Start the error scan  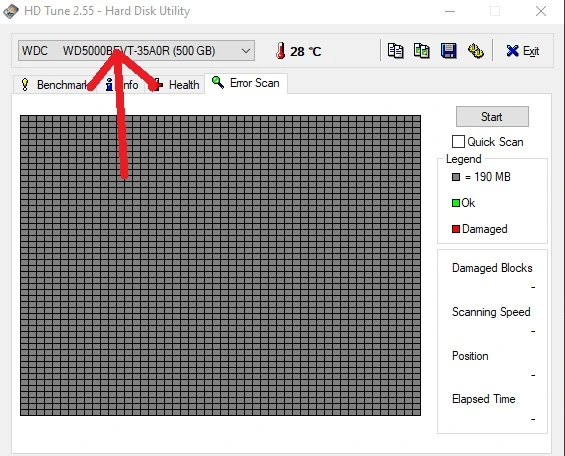click(x=492, y=116)
